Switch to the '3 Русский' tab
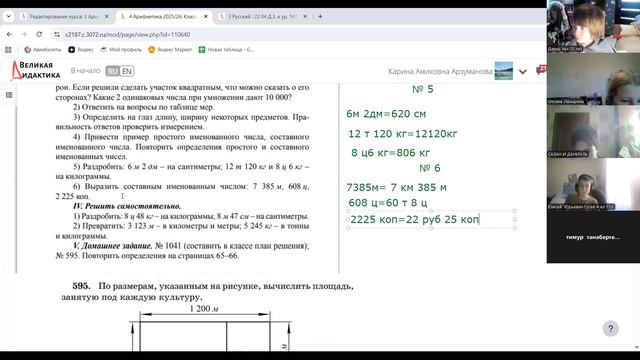Screen dimensions: 640x360 (262, 16)
